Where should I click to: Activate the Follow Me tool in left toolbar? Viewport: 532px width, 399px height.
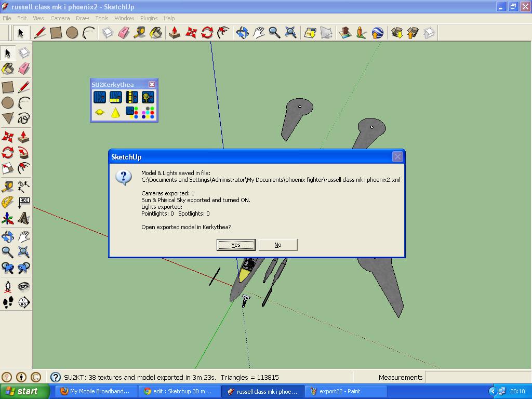coord(24,153)
